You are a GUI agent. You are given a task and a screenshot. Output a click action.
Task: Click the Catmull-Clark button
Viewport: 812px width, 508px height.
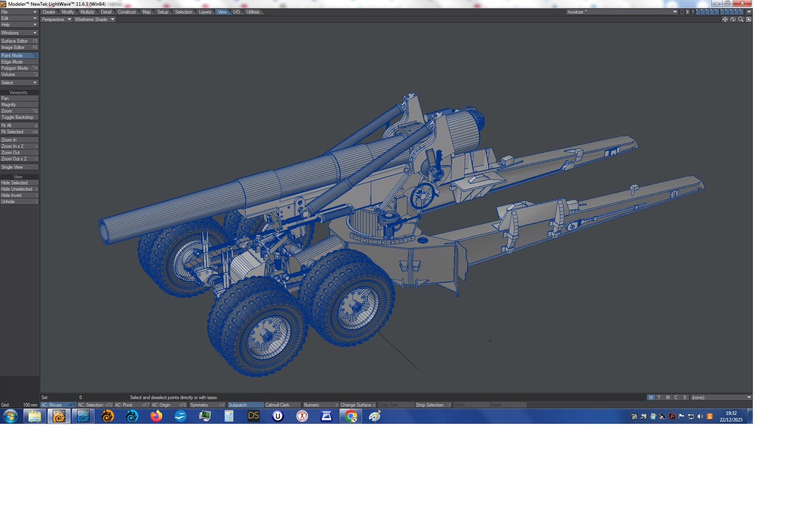[282, 405]
